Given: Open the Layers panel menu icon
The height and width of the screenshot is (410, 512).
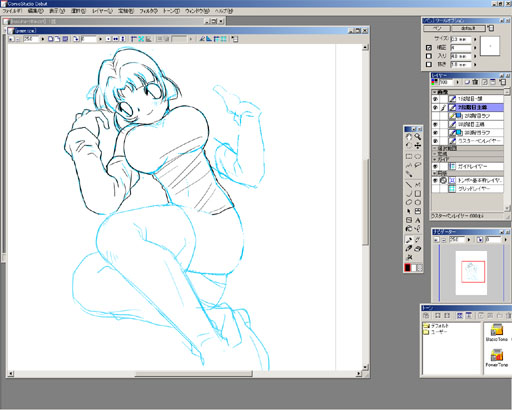Looking at the screenshot, I should [503, 82].
